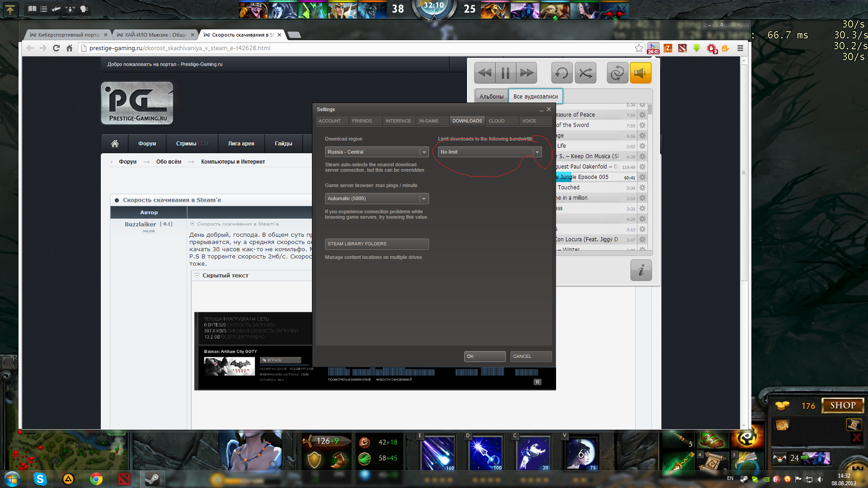Open the Альбомы tab in player
Viewport: 868px width, 488px height.
491,96
